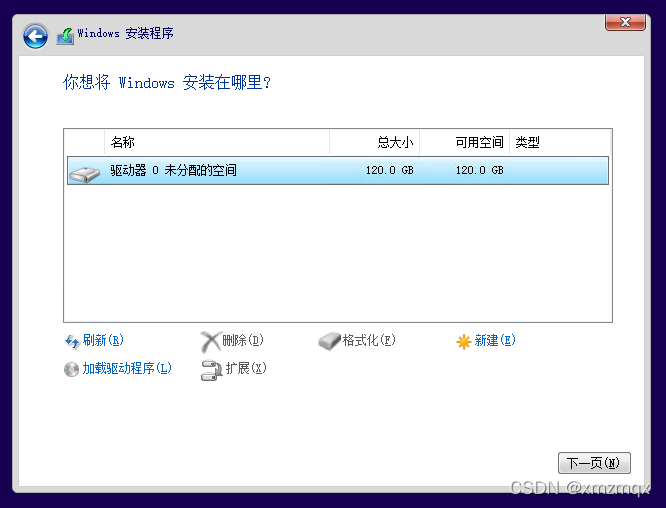
Task: Click the extend partition icon
Action: point(211,370)
